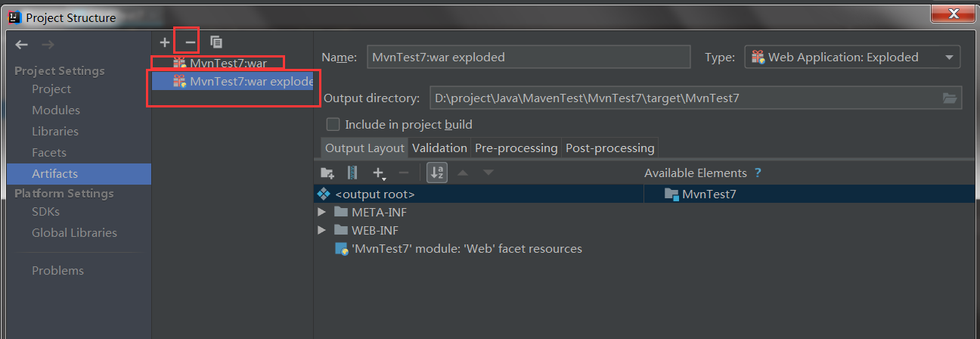Browse for output directory folder
980x339 pixels.
(x=950, y=98)
